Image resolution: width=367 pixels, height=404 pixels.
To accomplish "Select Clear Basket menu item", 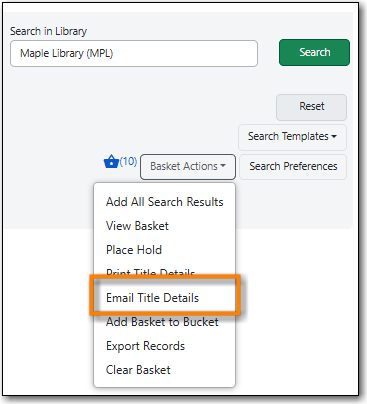I will (165, 370).
